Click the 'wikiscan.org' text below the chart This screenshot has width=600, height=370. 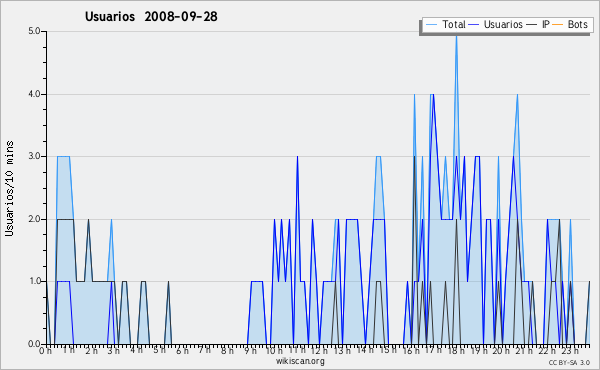coord(300,361)
